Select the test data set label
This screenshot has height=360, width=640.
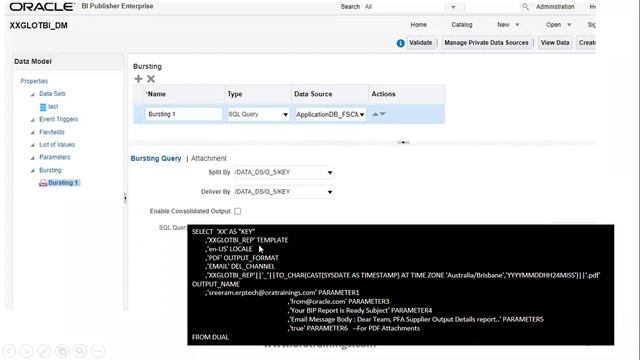point(53,107)
